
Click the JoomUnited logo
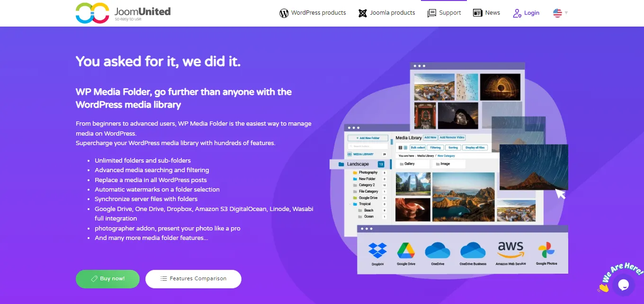123,13
